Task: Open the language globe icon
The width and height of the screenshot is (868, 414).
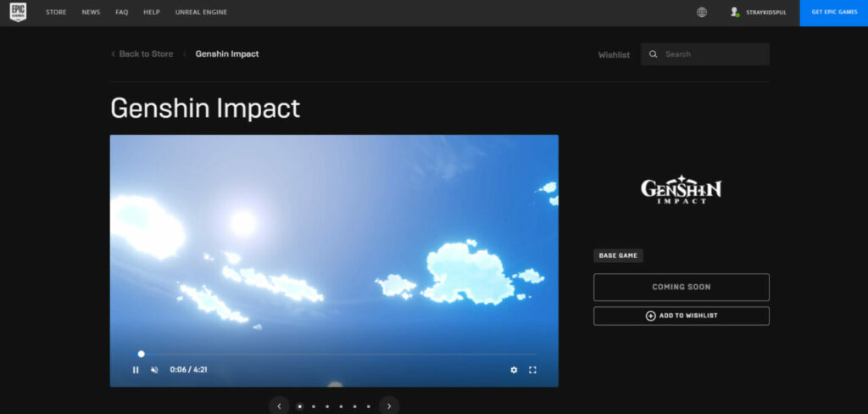Action: (701, 12)
